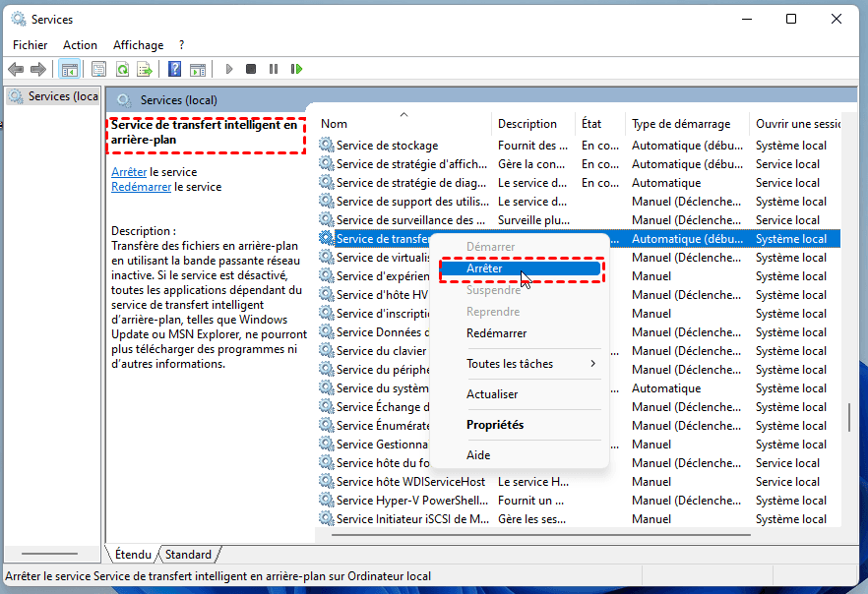Click gear icon of Service de stratégie d'affich...

click(327, 163)
